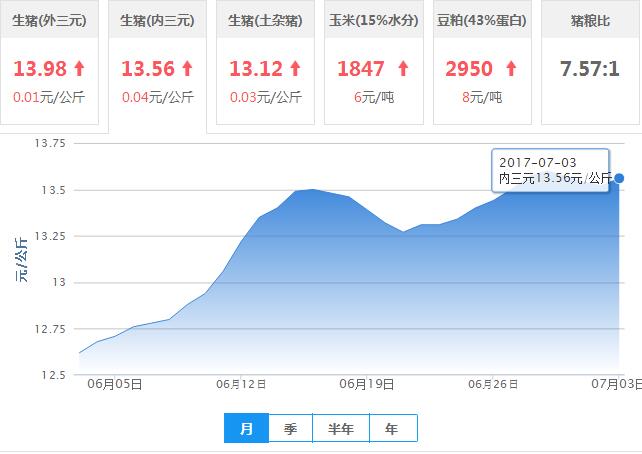This screenshot has width=642, height=454.
Task: Open the 猪粮比 ratio tab
Action: click(x=591, y=62)
